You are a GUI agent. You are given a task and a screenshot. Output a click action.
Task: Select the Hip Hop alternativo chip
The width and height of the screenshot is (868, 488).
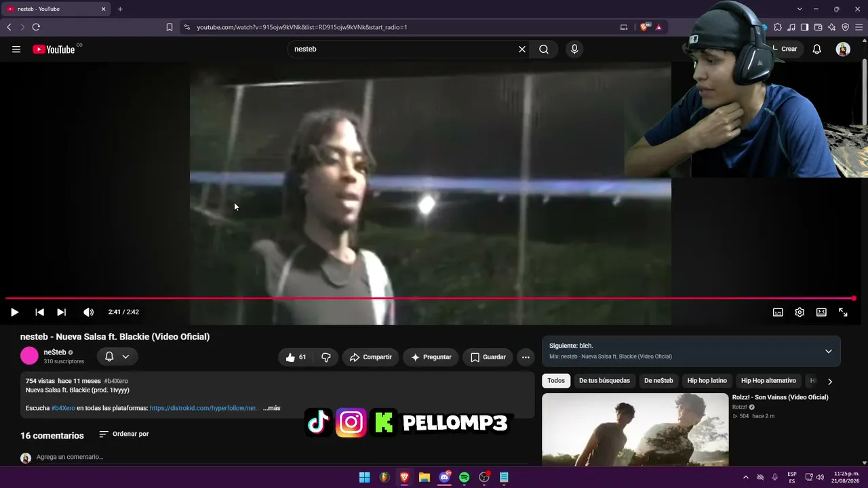(x=768, y=381)
